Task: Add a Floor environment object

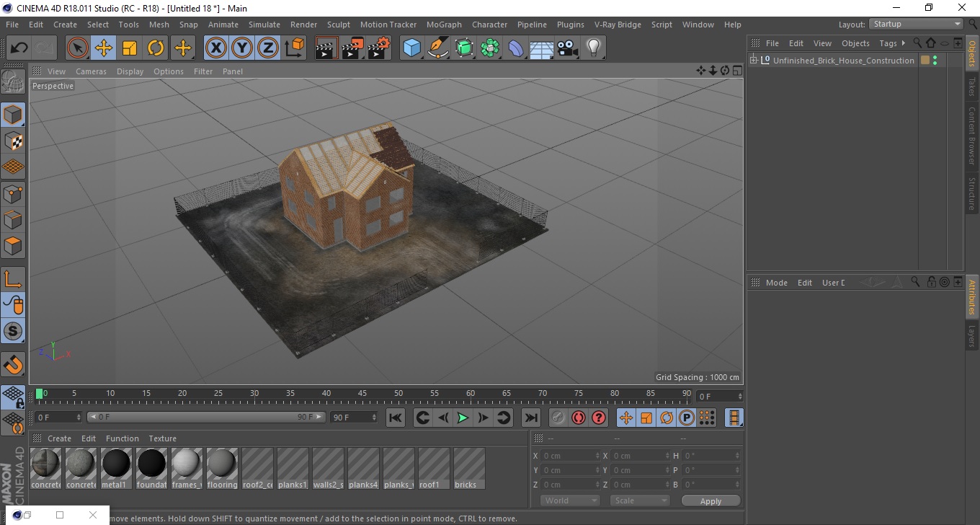Action: coord(542,48)
